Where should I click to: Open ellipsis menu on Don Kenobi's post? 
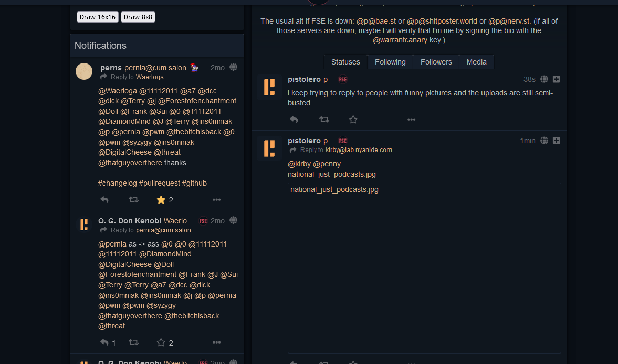click(216, 342)
